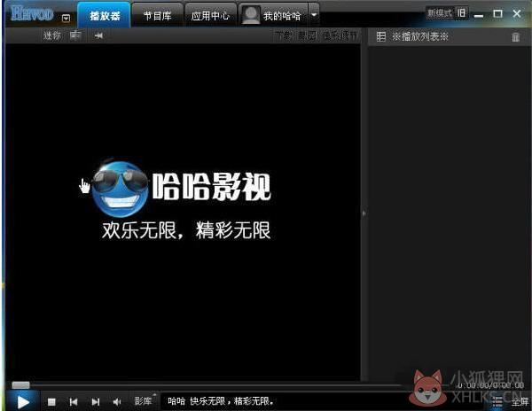Image resolution: width=532 pixels, height=411 pixels.
Task: Click 下载 above the video area
Action: pyautogui.click(x=284, y=35)
